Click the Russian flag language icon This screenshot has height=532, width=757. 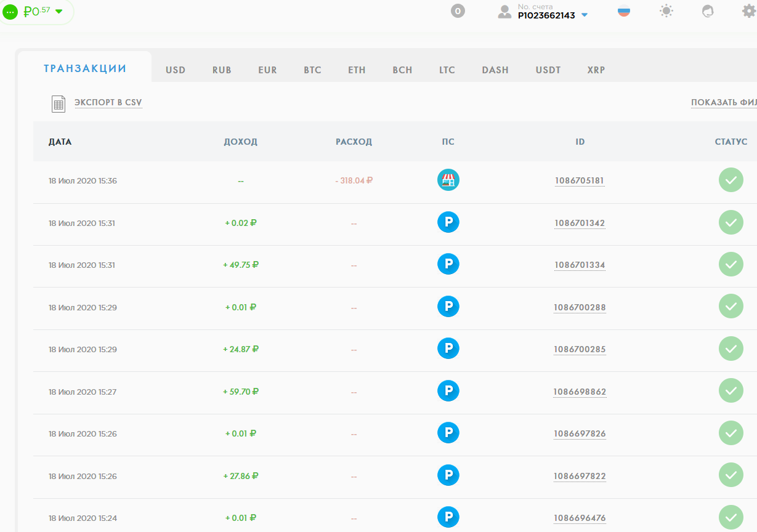[x=624, y=11]
